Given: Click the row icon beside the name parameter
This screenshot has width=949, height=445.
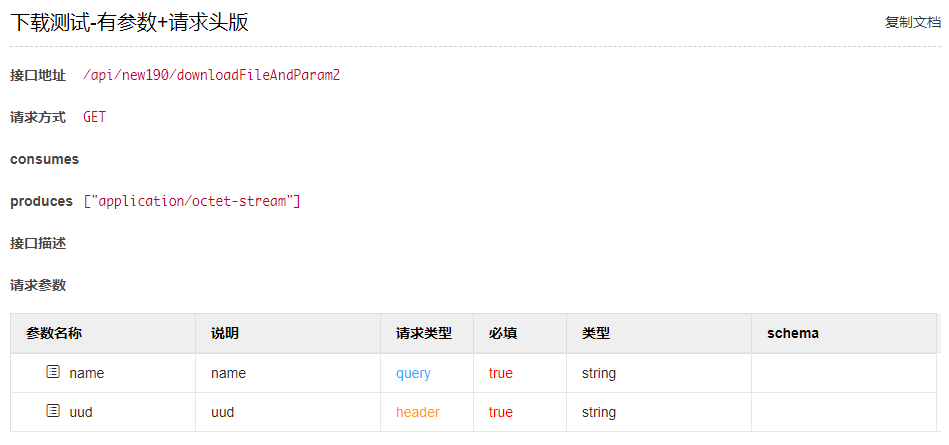Looking at the screenshot, I should click(x=53, y=373).
